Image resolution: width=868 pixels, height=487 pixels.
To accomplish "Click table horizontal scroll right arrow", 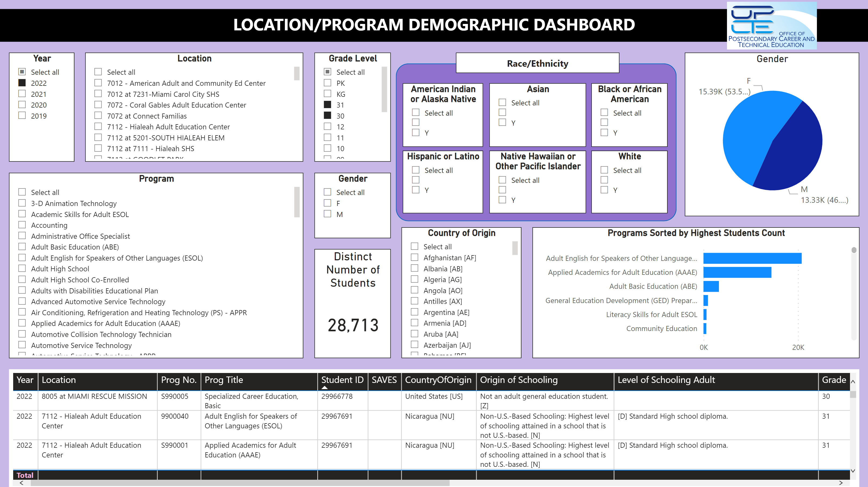I will point(841,483).
